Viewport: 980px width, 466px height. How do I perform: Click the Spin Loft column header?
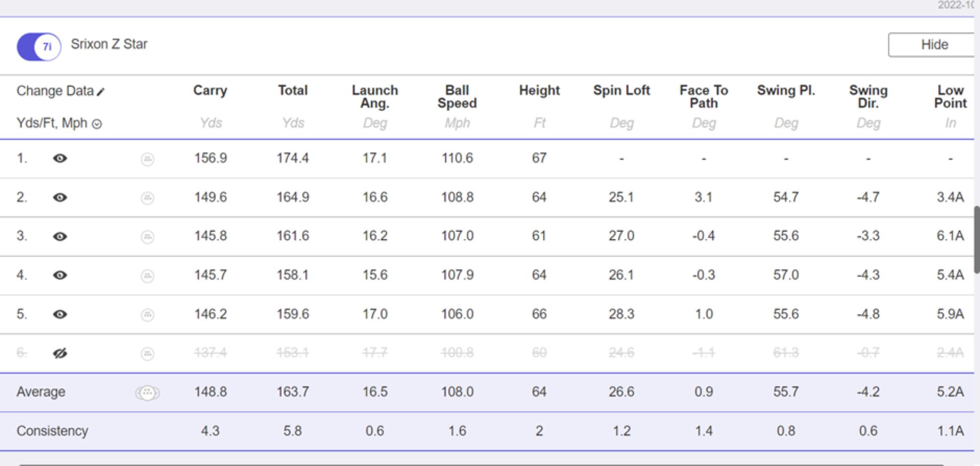pyautogui.click(x=621, y=90)
